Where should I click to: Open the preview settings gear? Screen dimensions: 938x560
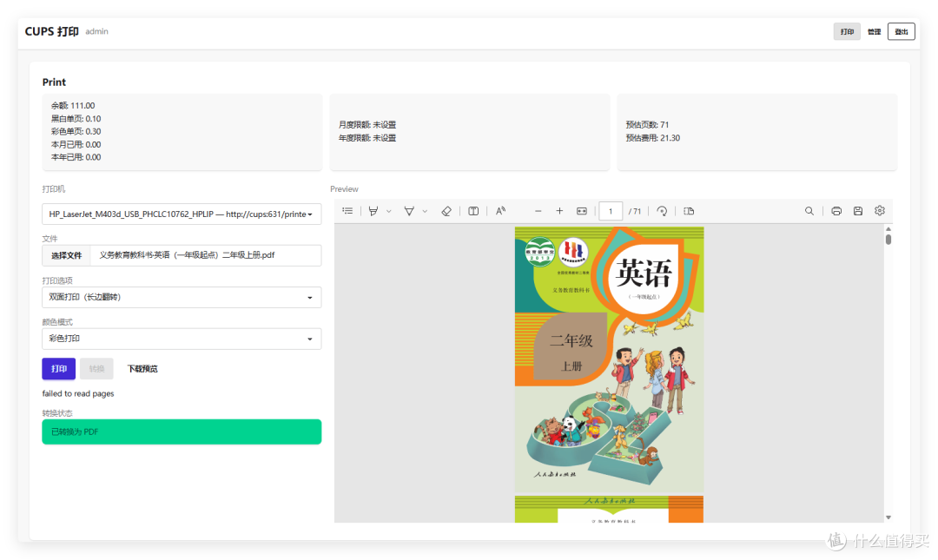pyautogui.click(x=879, y=210)
